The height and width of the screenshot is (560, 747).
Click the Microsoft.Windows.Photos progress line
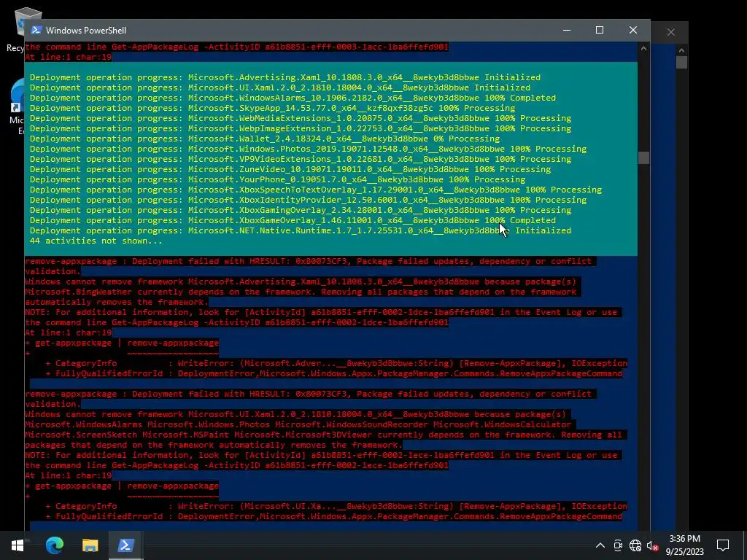coord(309,149)
